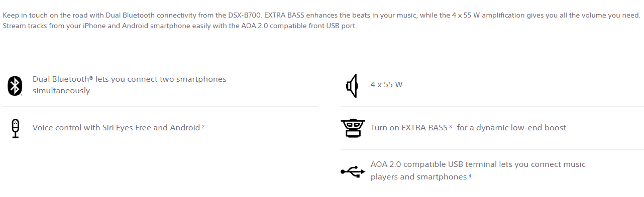Screen dimensions: 644x197
Task: Click DSX-B700 model name in intro paragraph
Action: coord(243,15)
